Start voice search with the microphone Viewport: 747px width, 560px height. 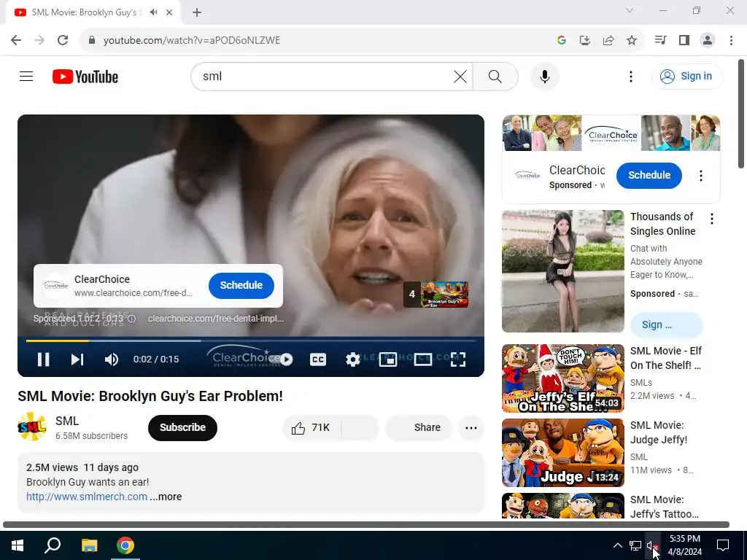click(544, 76)
